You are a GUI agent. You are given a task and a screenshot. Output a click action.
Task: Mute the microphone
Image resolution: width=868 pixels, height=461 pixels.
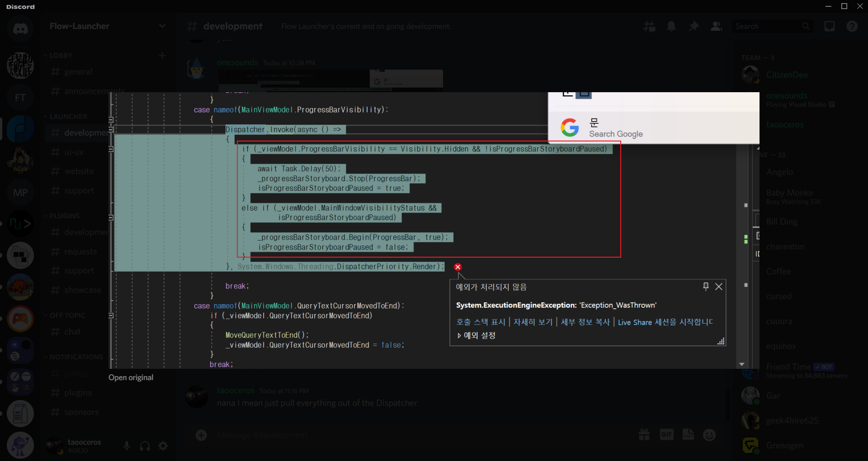coord(127,446)
